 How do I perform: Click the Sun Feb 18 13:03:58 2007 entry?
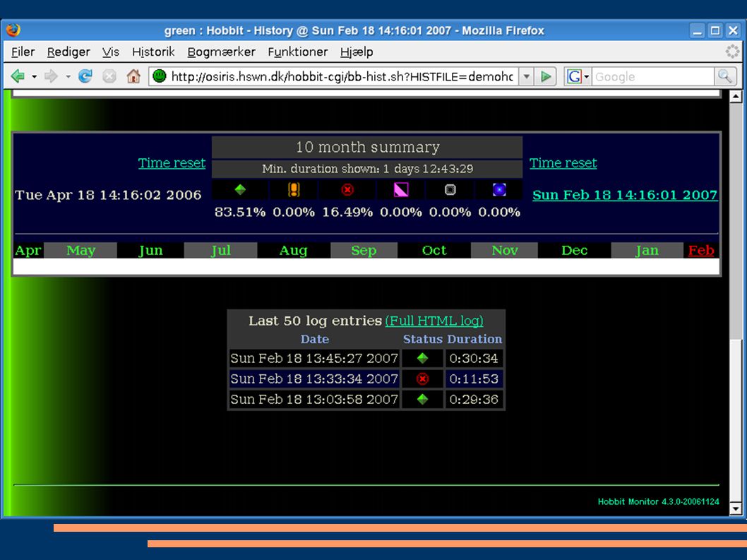314,400
